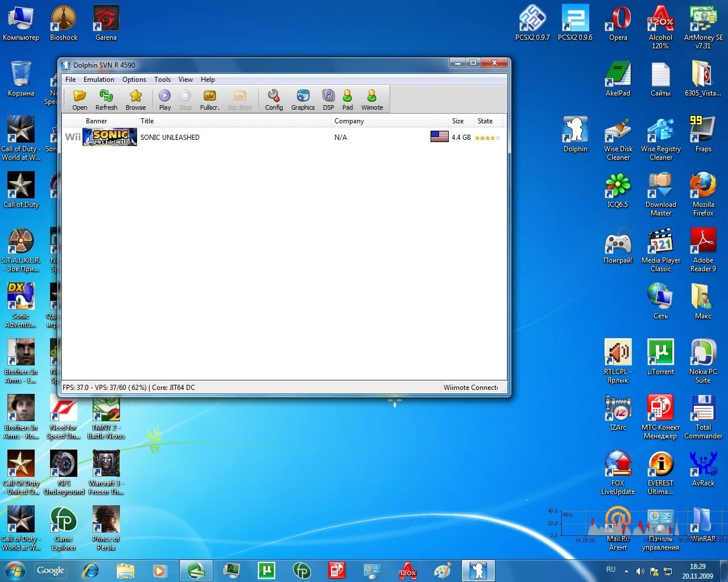Open Alcohol 120% desktop icon
The image size is (728, 582).
tap(660, 27)
